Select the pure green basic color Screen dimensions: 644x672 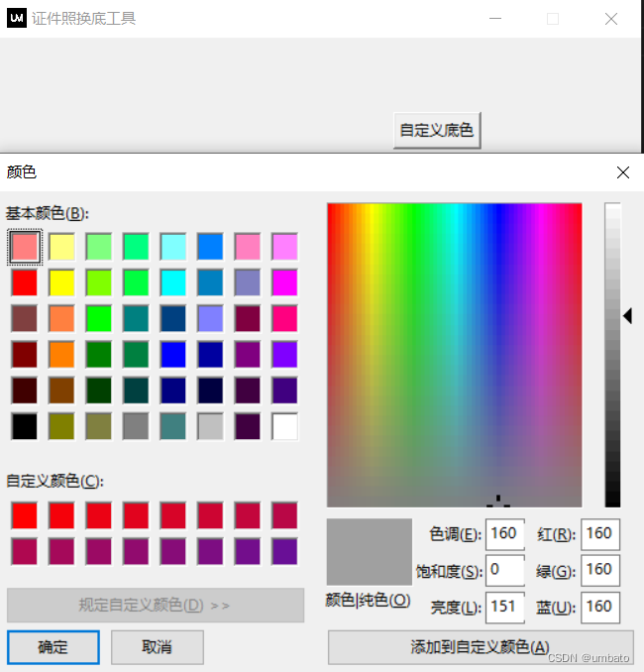click(x=98, y=319)
